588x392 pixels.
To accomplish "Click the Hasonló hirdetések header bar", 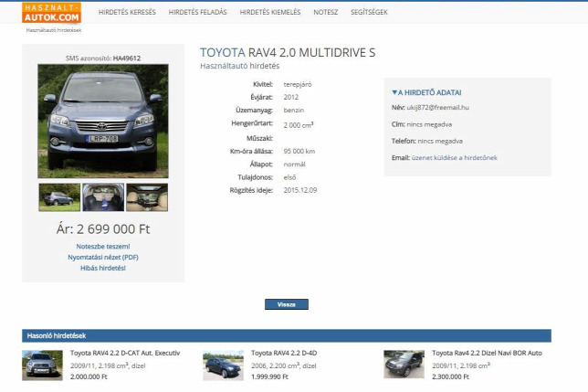I will 287,335.
